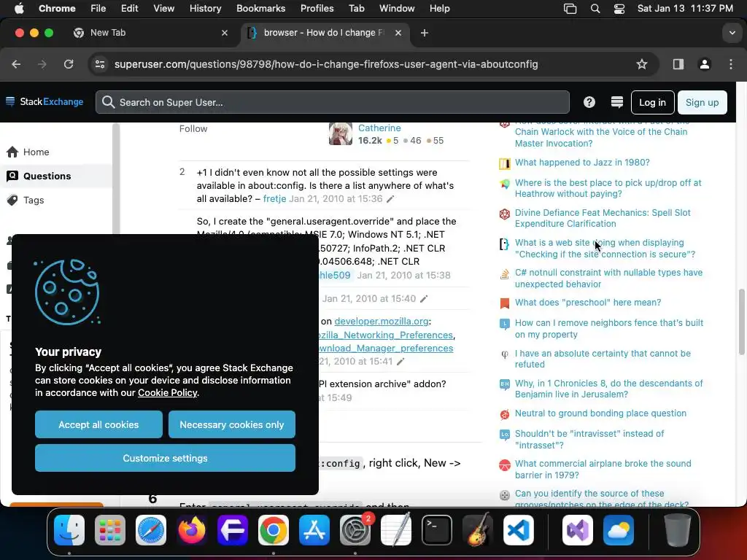The width and height of the screenshot is (747, 560).
Task: Click the address bar URL
Action: pos(326,64)
